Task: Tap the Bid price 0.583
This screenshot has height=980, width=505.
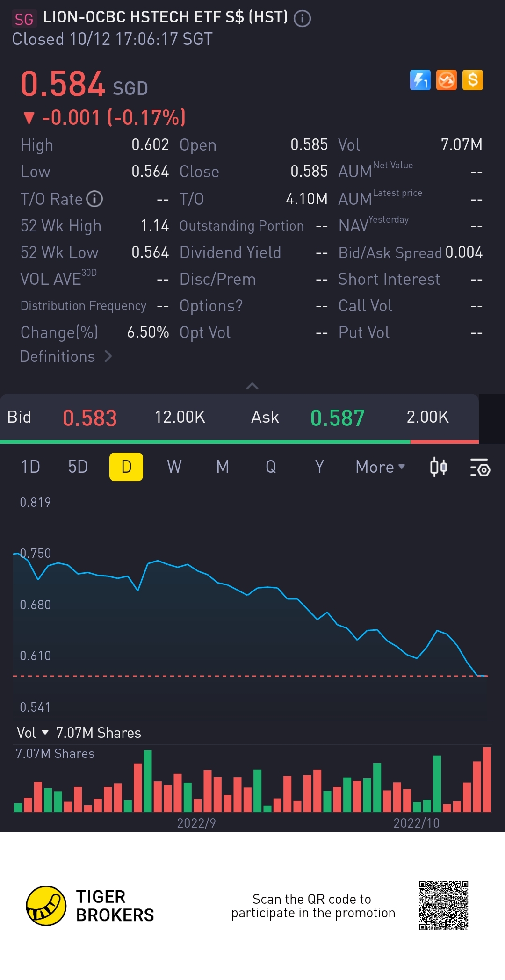Action: click(x=90, y=418)
